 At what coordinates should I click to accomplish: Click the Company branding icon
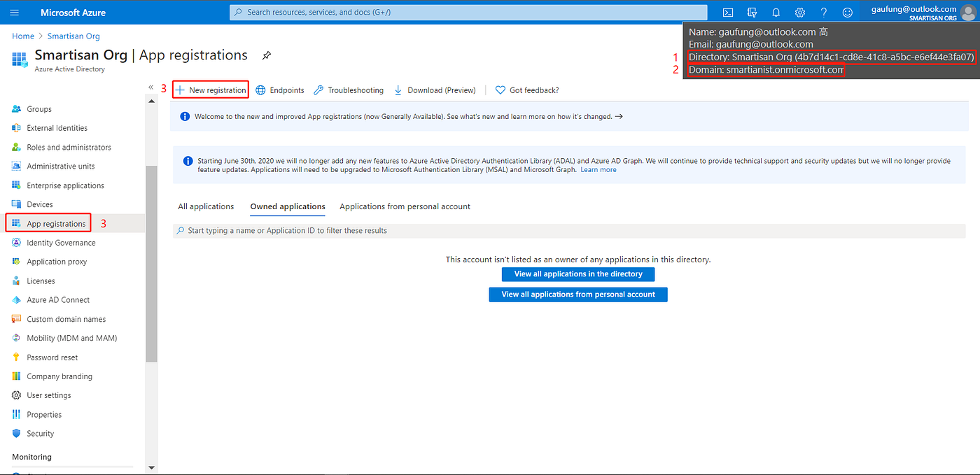coord(16,376)
